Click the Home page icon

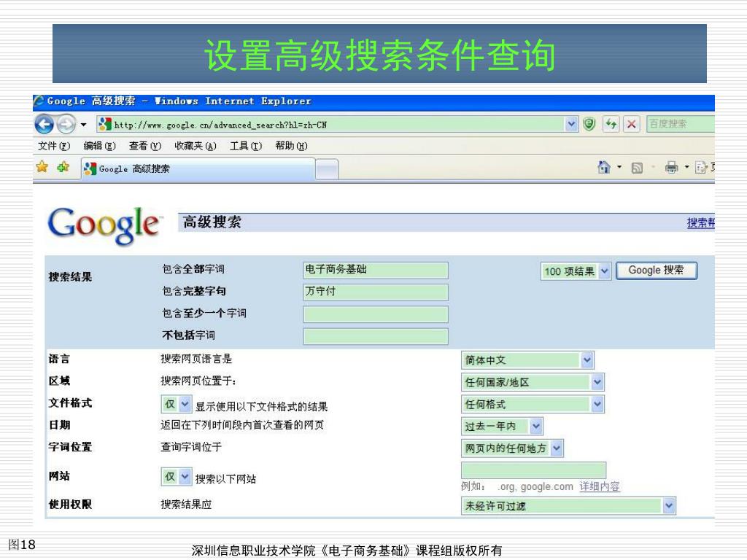click(x=603, y=167)
